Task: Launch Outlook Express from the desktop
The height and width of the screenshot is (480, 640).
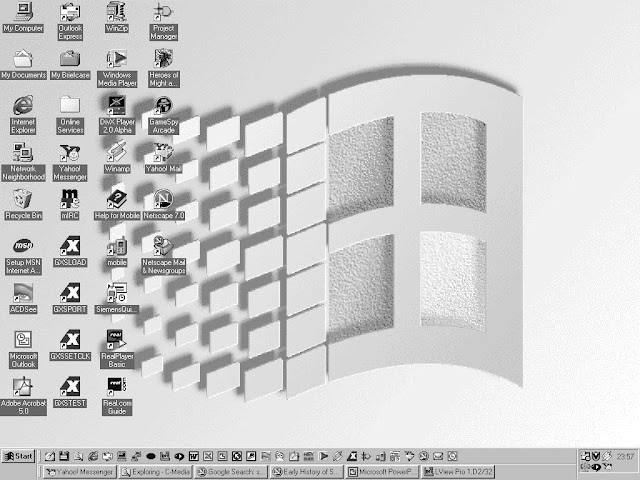Action: [70, 21]
